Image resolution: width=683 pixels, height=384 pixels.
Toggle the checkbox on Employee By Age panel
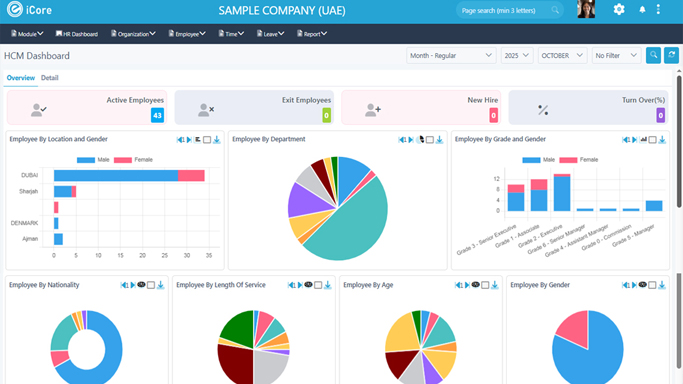[x=485, y=285]
